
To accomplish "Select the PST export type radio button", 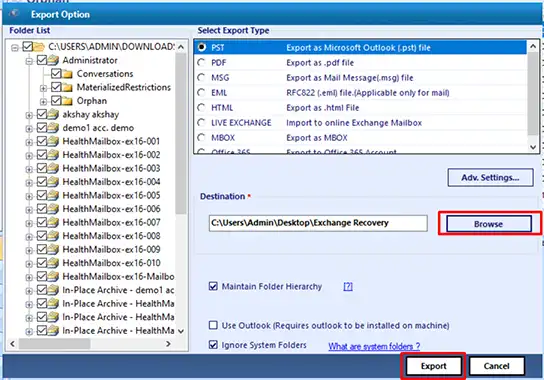I will coord(201,47).
